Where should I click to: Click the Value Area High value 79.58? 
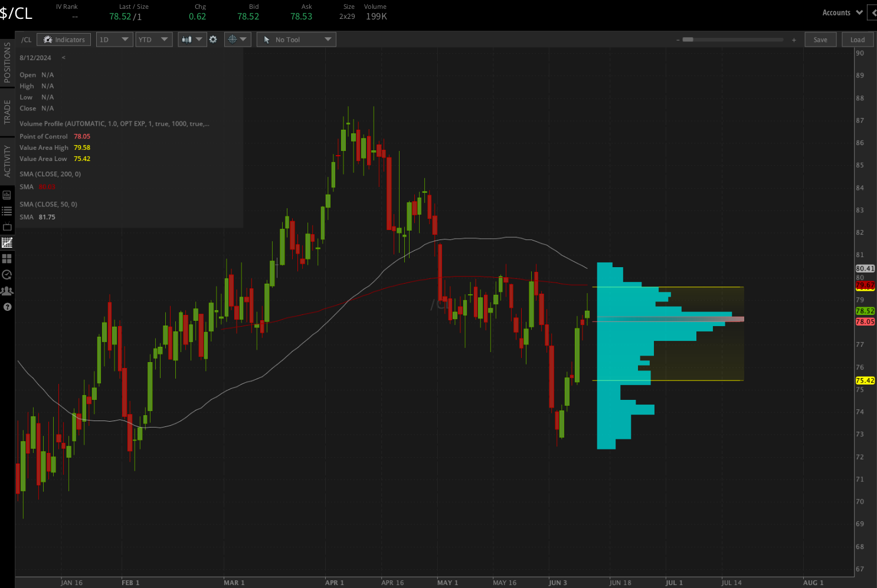pyautogui.click(x=82, y=147)
